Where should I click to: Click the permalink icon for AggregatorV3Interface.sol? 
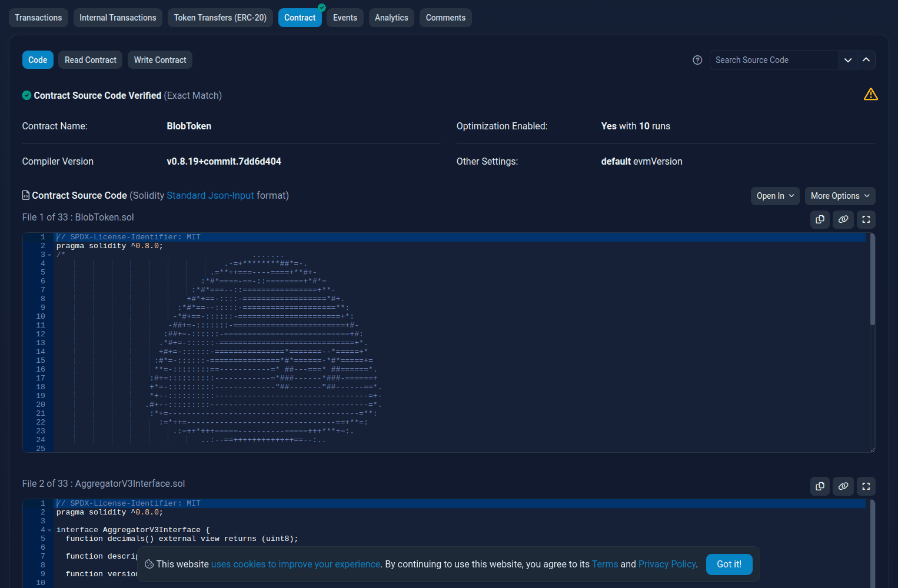tap(843, 486)
